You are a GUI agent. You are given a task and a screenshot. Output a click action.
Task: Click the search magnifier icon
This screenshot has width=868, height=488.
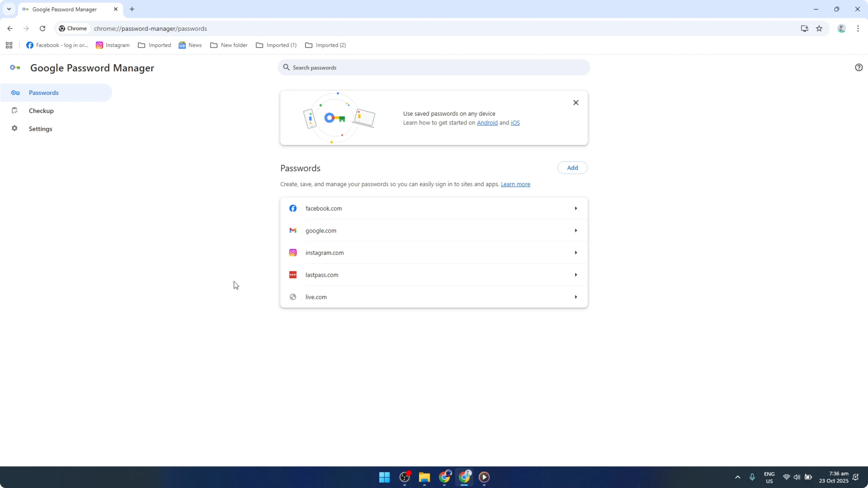[286, 67]
